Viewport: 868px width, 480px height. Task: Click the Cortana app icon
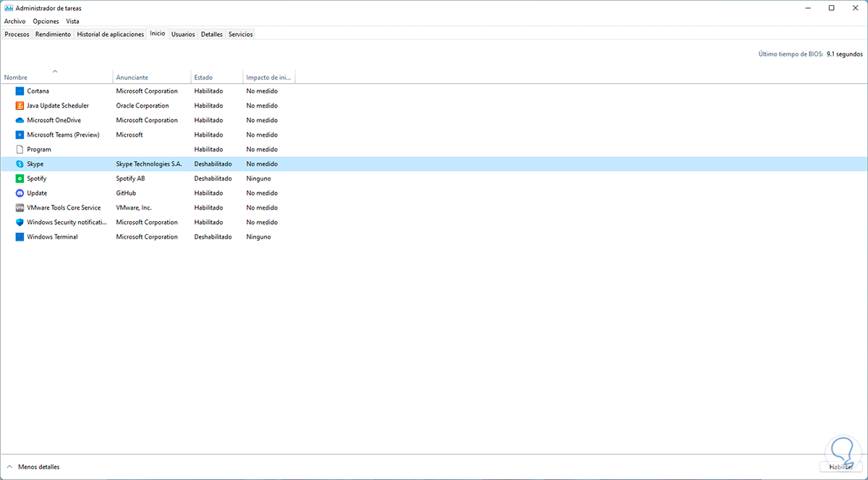point(20,91)
